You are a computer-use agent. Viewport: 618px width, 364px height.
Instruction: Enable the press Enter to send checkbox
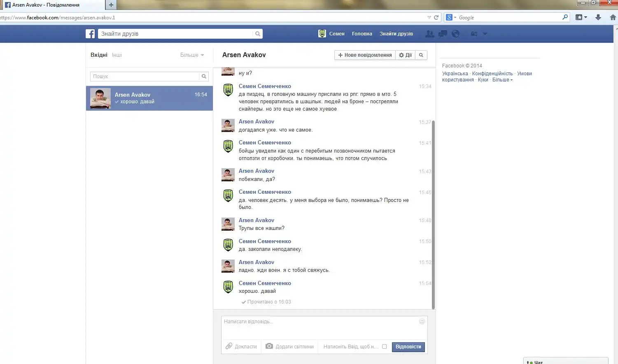(x=384, y=347)
